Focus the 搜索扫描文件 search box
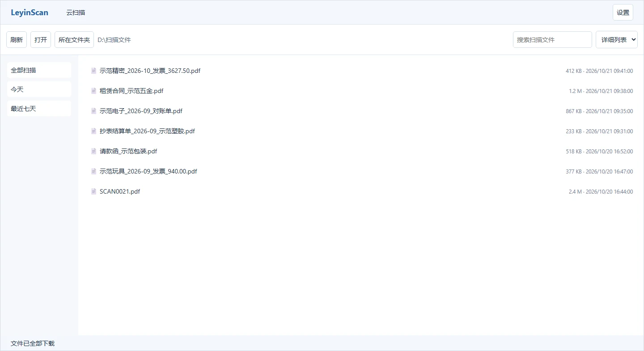The height and width of the screenshot is (351, 644). 552,40
